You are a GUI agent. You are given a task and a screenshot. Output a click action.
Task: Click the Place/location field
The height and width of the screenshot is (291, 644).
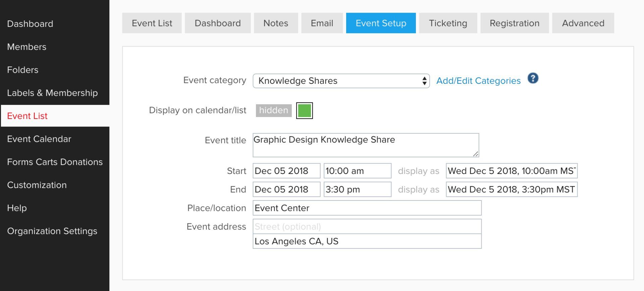click(367, 208)
